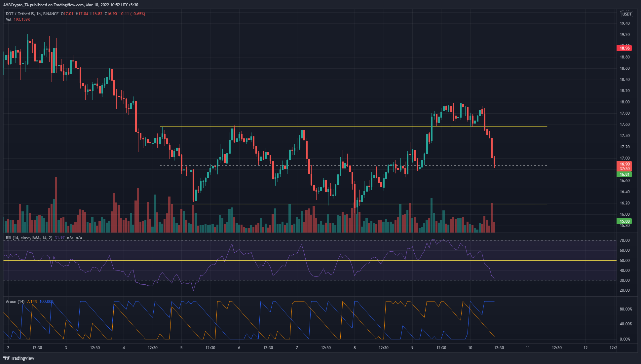Click the RSI value 31.97
The height and width of the screenshot is (364, 641).
click(x=60, y=238)
